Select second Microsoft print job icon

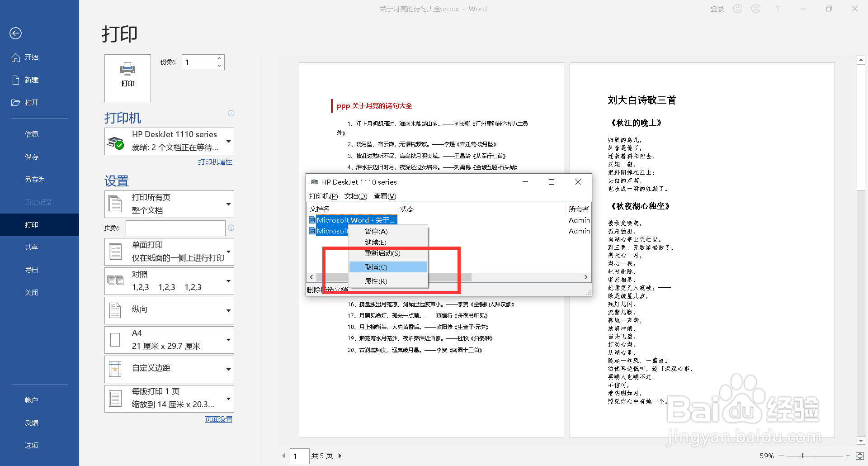[312, 231]
